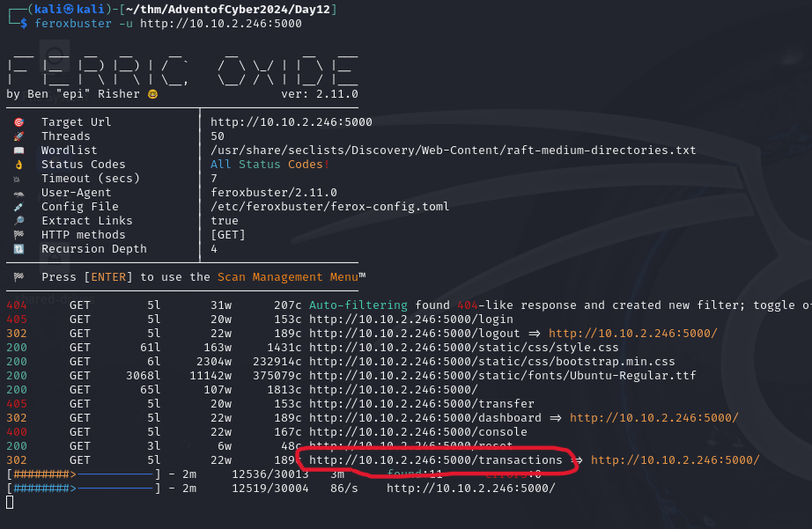Click the 12519/30004 progress counter
812x529 pixels.
[269, 489]
